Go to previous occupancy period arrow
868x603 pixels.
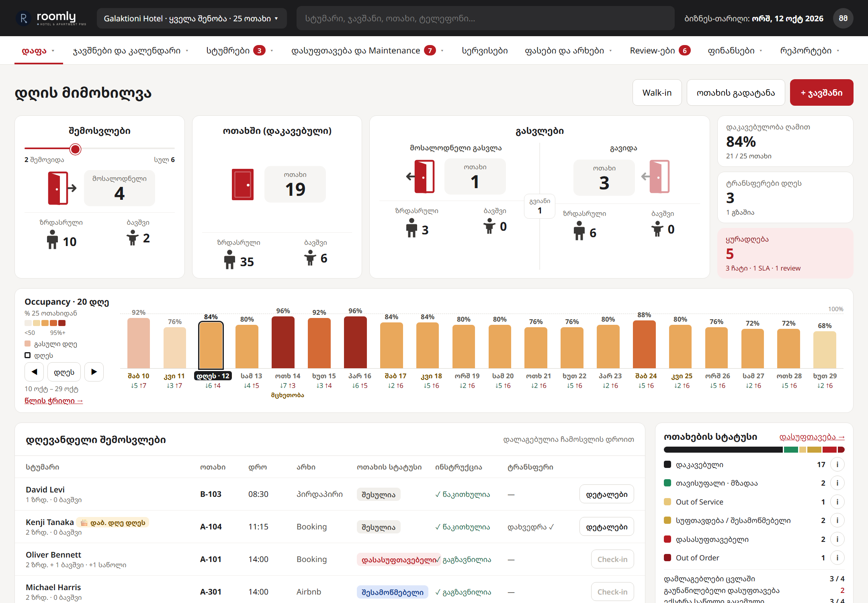coord(34,372)
